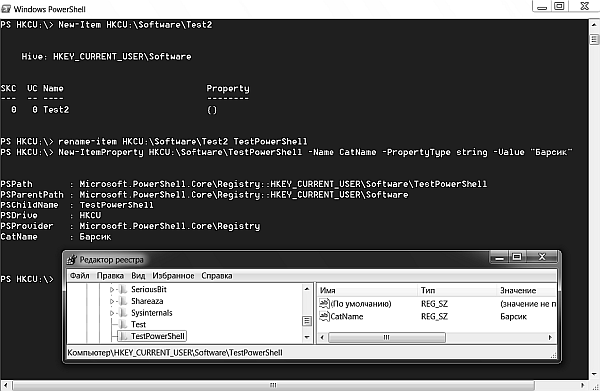
Task: Click the Барсик value data cell
Action: (x=514, y=316)
